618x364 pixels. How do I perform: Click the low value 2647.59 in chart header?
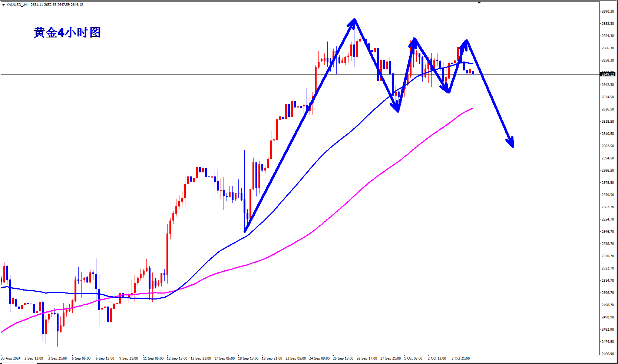tap(64, 5)
